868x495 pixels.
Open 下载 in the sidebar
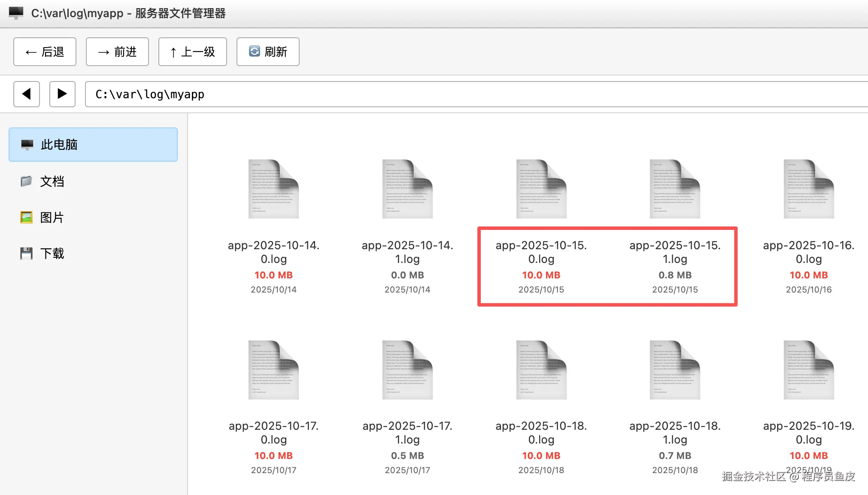[x=52, y=254]
